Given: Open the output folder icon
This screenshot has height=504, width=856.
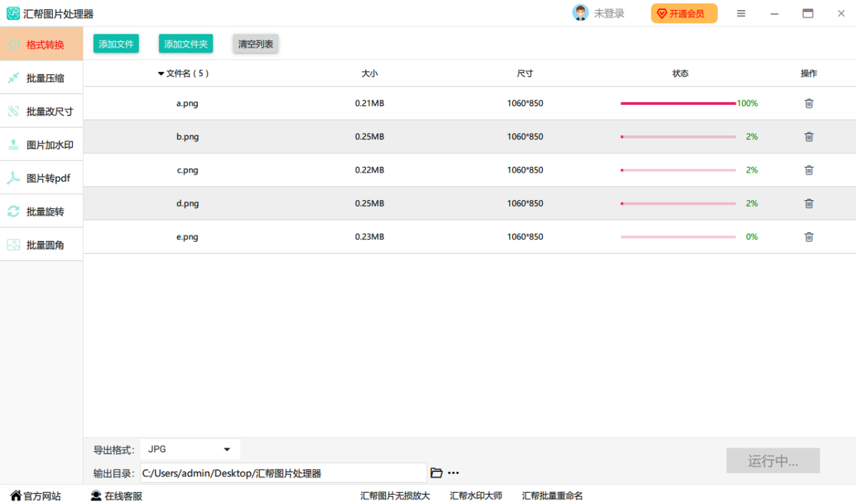Looking at the screenshot, I should tap(437, 473).
